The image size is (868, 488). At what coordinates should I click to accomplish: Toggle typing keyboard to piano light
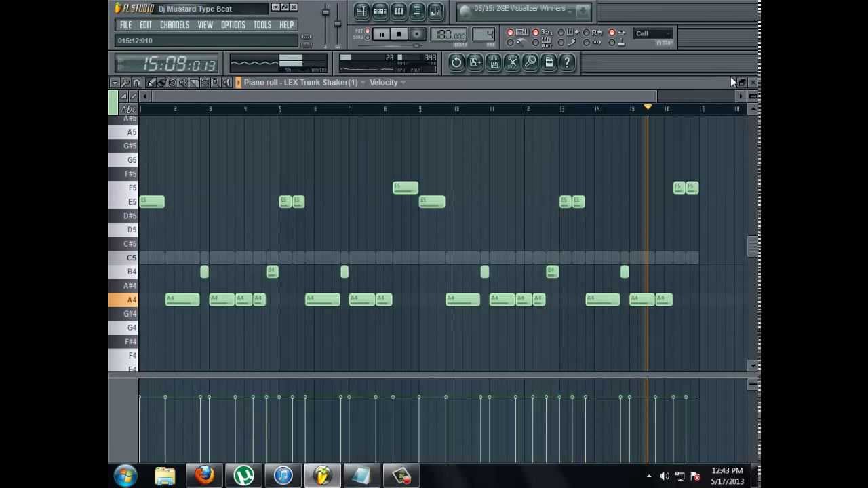510,33
